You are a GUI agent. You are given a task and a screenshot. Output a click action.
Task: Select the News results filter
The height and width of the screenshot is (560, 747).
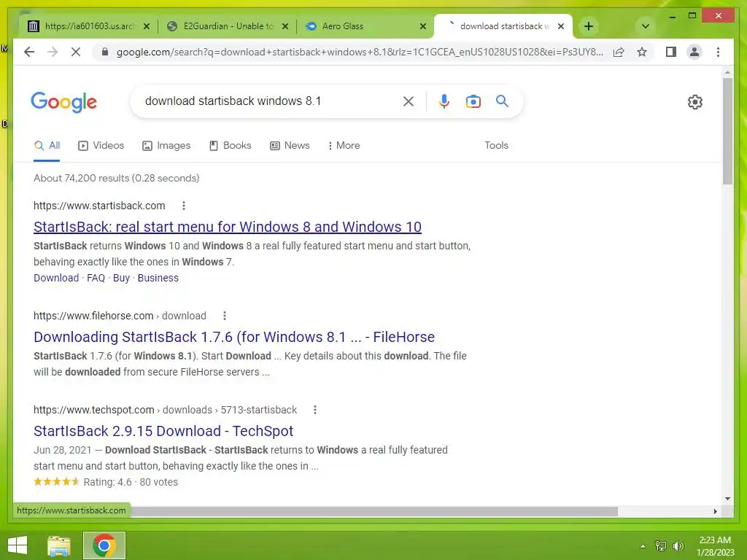[x=290, y=146]
